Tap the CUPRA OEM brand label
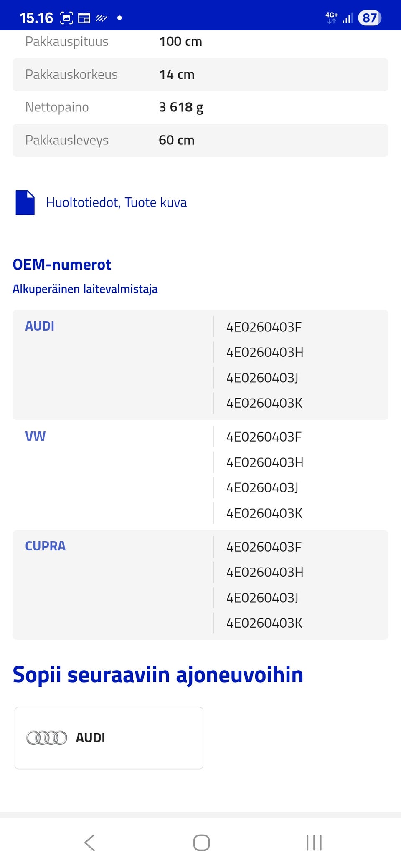 [46, 546]
